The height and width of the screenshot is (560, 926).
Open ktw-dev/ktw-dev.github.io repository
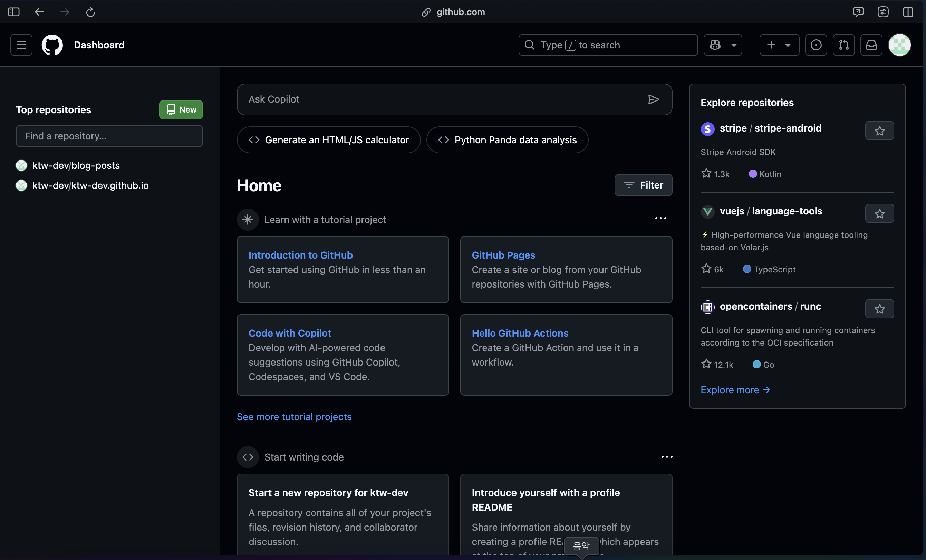90,185
